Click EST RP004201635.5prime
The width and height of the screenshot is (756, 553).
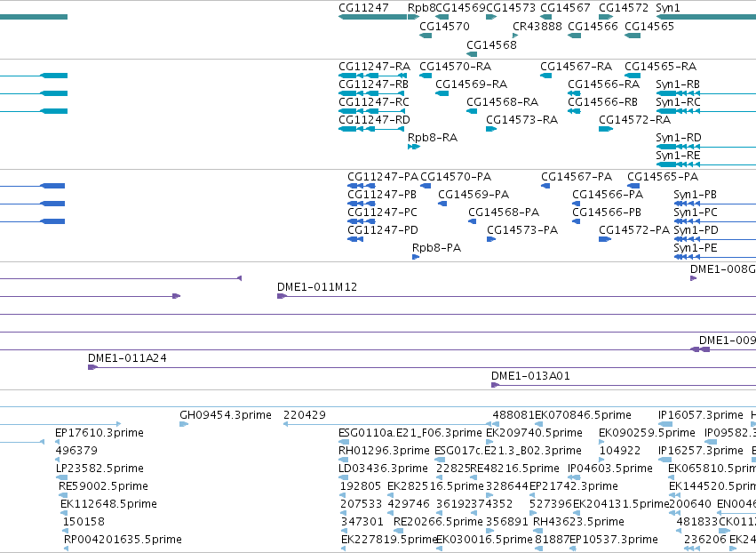(123, 540)
